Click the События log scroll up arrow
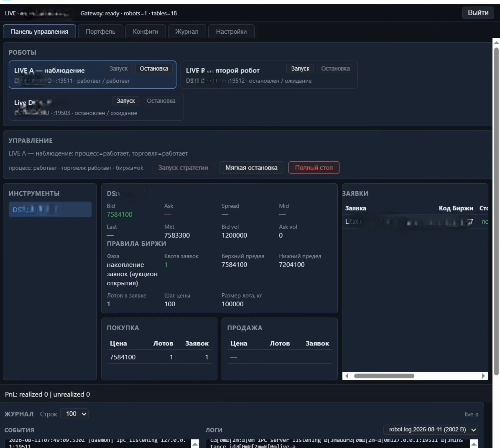 [195, 444]
